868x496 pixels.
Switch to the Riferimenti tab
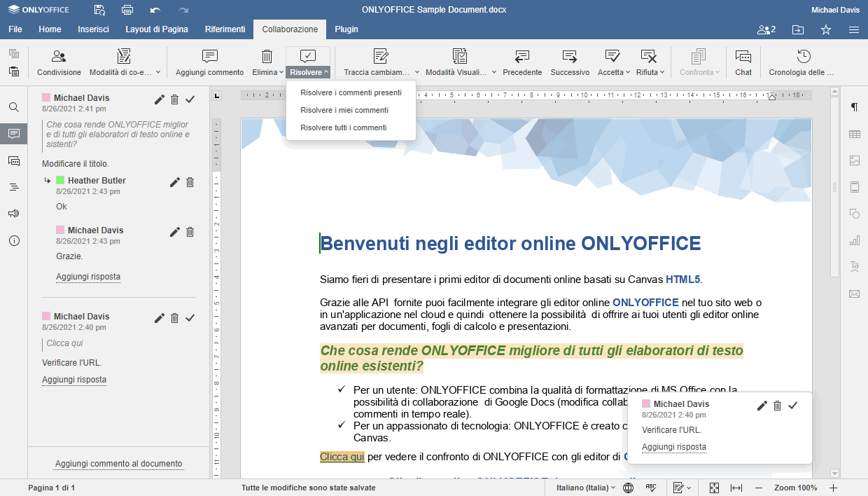point(225,29)
